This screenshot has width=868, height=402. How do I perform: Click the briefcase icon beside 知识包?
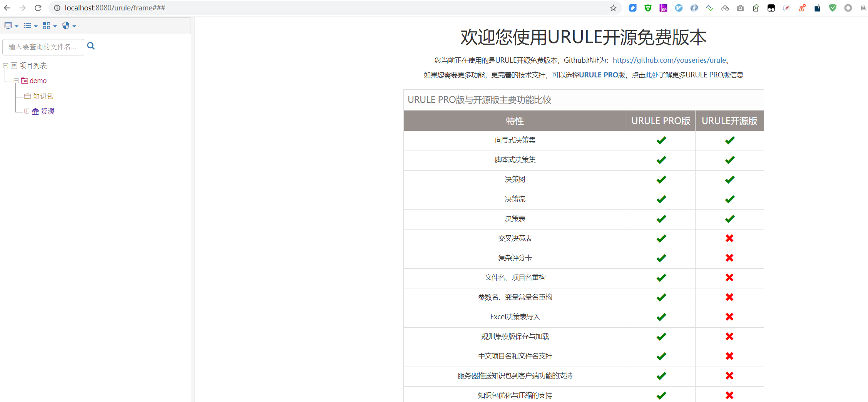[x=27, y=96]
